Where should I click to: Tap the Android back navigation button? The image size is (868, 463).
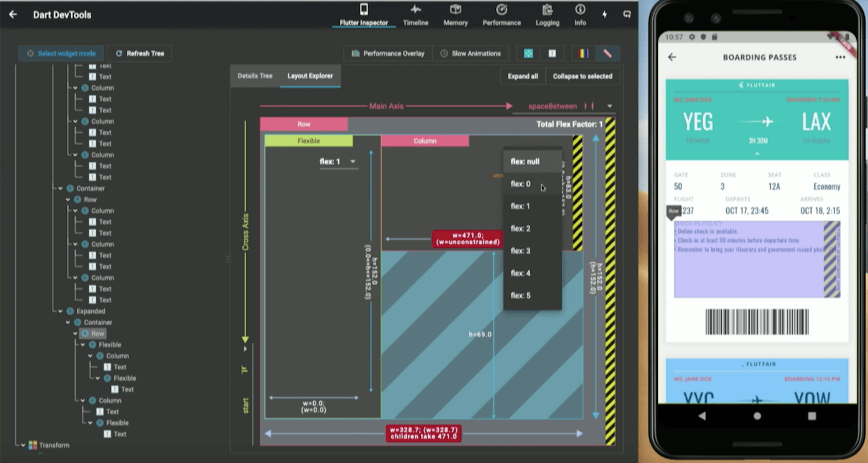[x=702, y=416]
